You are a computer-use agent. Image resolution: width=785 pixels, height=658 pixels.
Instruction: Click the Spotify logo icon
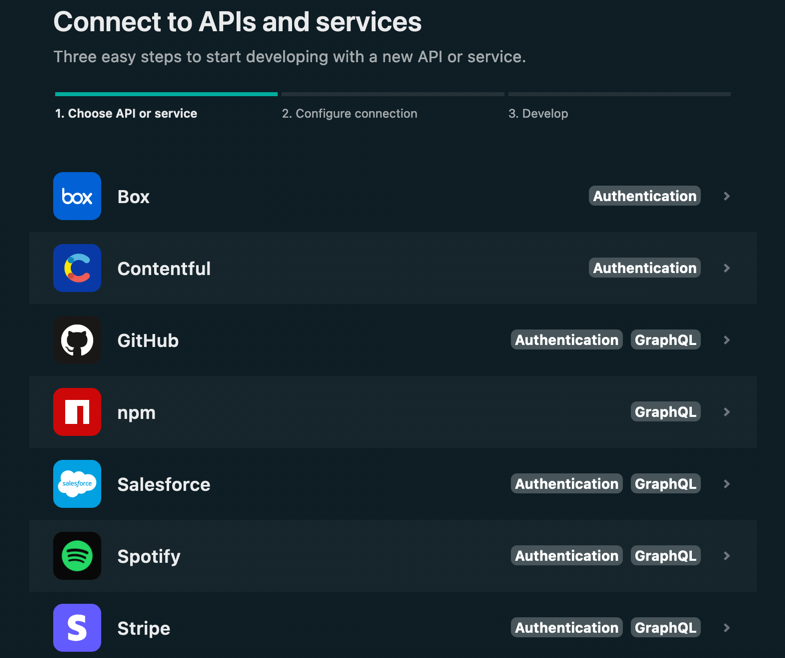click(x=77, y=556)
